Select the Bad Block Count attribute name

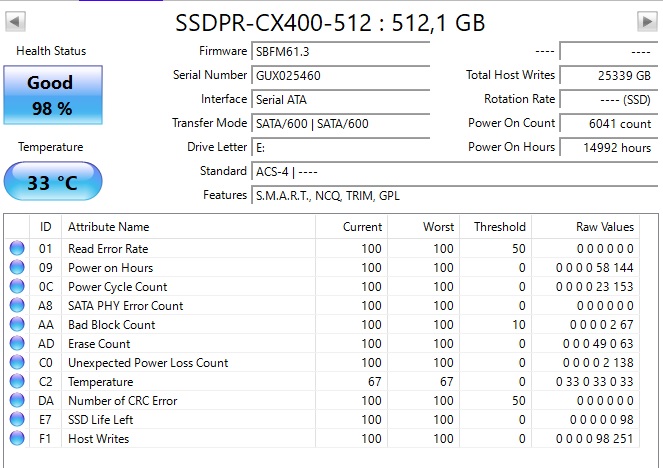click(x=112, y=325)
